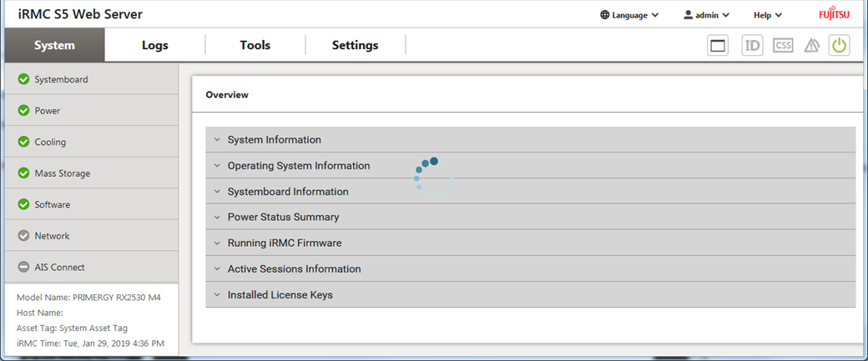868x361 pixels.
Task: Click the CSS status indicator icon
Action: pos(782,46)
